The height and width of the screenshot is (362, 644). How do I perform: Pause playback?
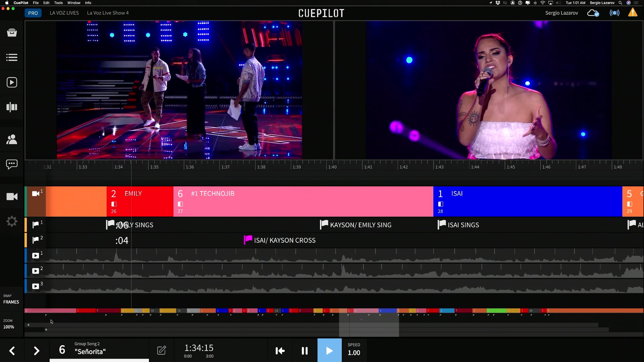(305, 351)
